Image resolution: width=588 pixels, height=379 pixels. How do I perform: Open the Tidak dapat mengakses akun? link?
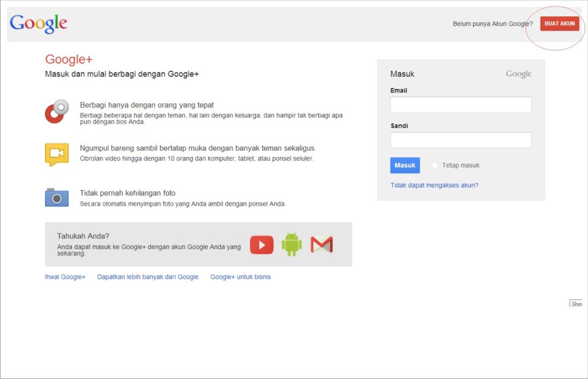pos(434,185)
